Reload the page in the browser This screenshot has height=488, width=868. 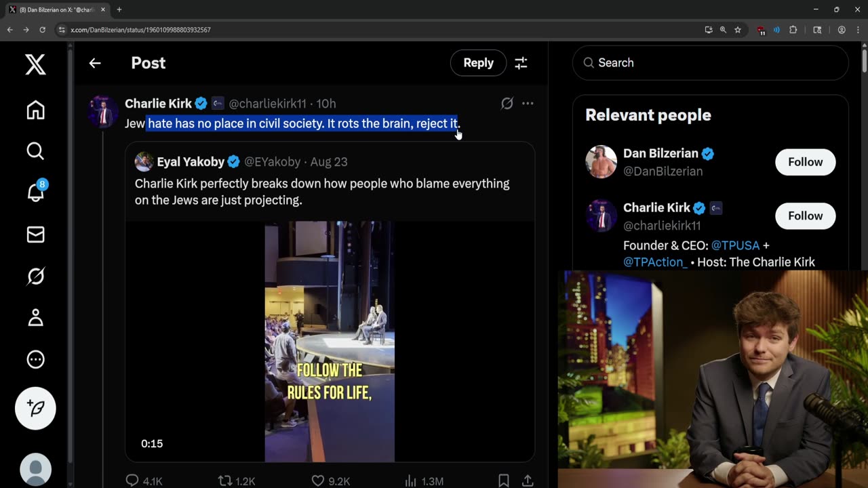coord(42,30)
